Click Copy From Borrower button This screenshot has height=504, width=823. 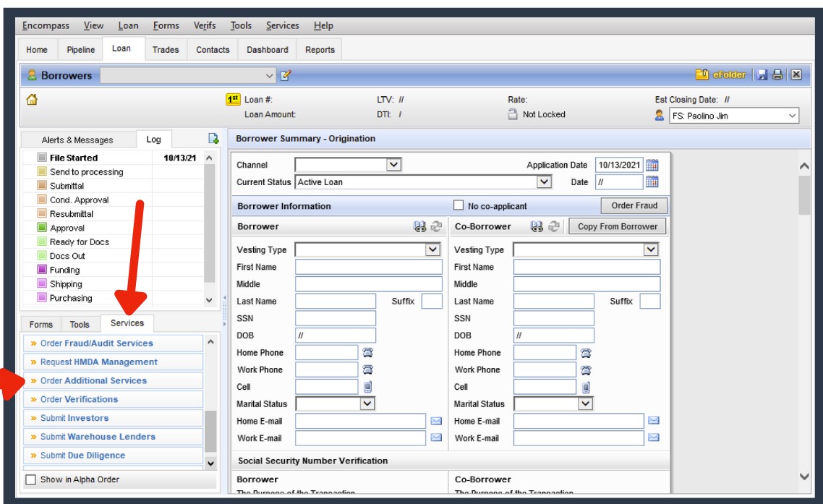[x=618, y=226]
